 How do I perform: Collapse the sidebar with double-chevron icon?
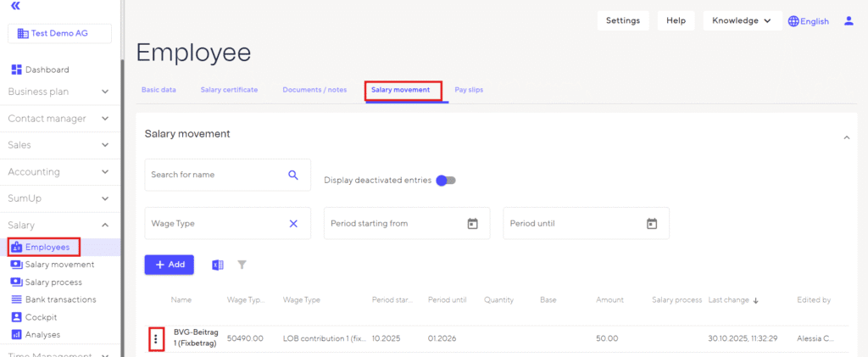15,6
